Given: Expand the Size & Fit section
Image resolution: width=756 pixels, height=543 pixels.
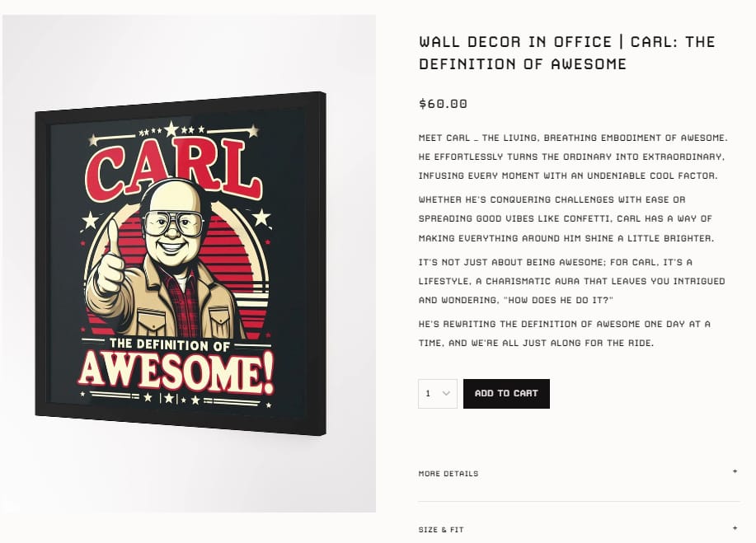Looking at the screenshot, I should [579, 529].
